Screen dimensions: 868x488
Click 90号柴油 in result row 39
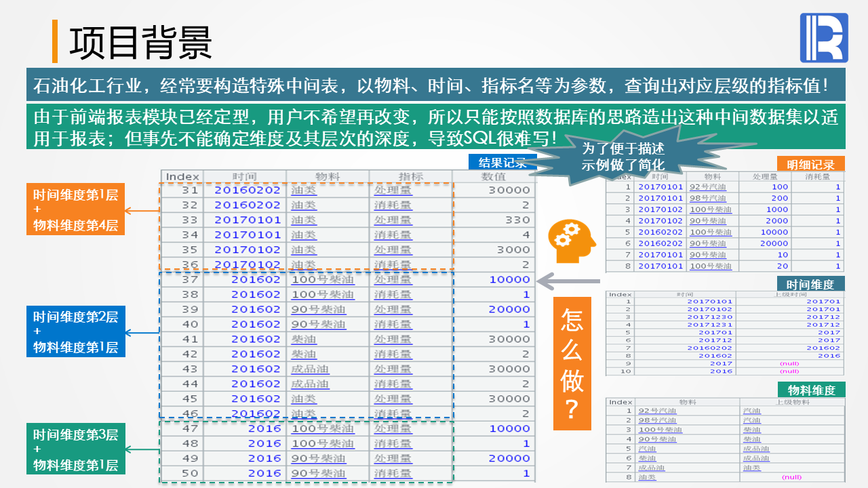click(x=319, y=310)
